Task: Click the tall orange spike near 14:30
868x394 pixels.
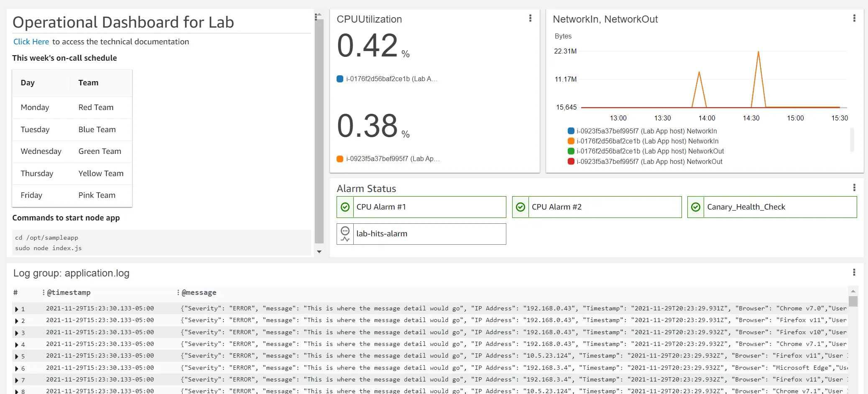Action: [758, 79]
